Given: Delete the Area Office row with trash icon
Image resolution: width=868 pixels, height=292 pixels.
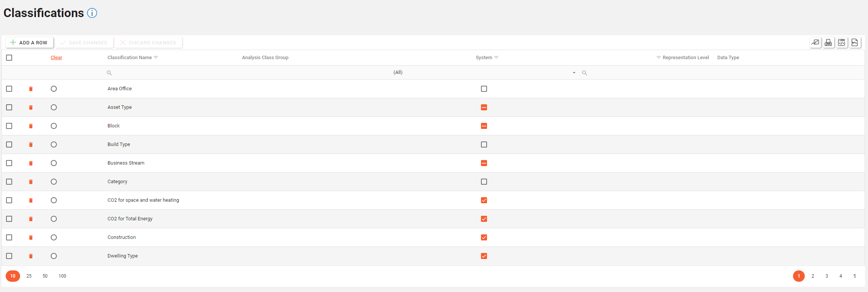Looking at the screenshot, I should (x=31, y=89).
